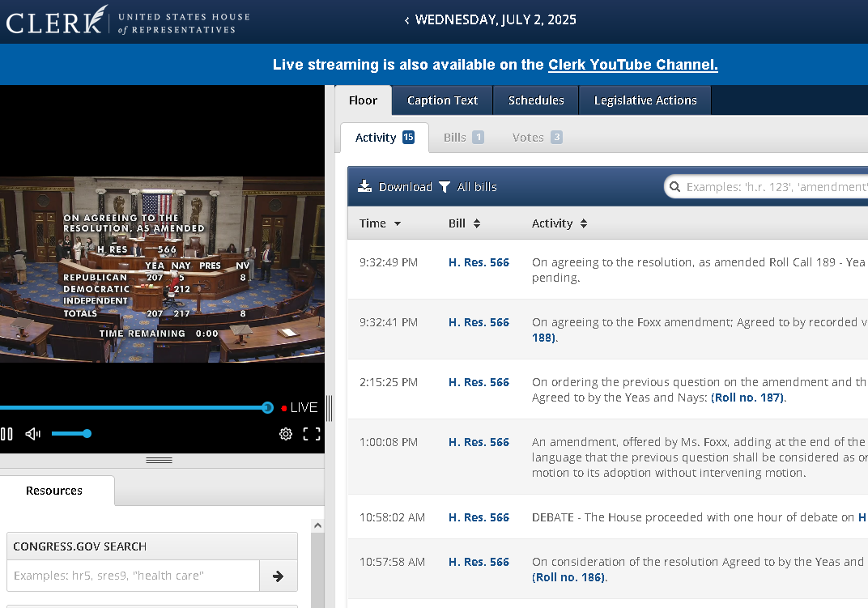This screenshot has width=868, height=608.
Task: Open Roll no. 187 link
Action: [x=747, y=398]
